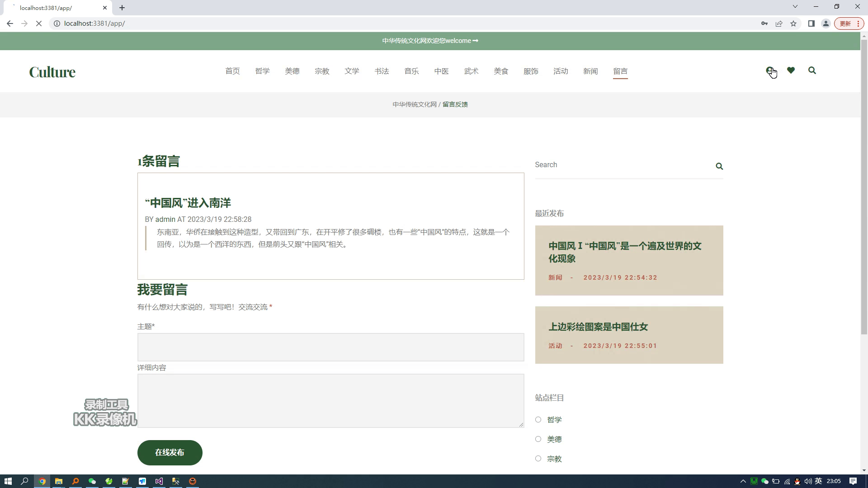Open File Explorer from the taskbar
Screen dimensions: 868x488
59,481
